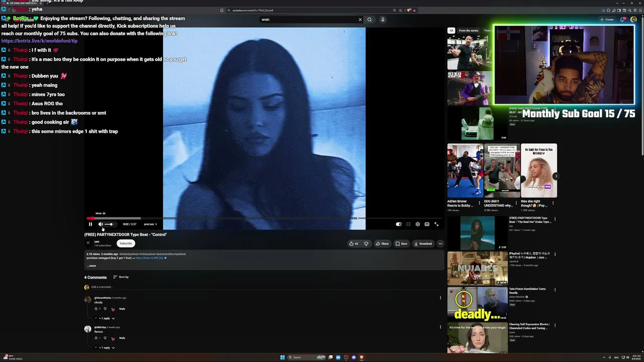Mute the video with the speaker icon
Viewport: 644px width, 362px height.
point(101,224)
